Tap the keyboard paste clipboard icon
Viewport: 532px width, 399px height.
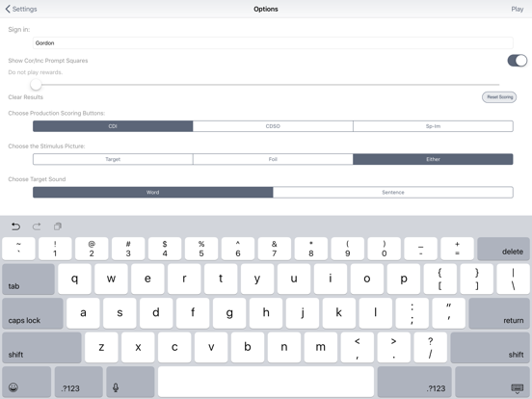58,226
